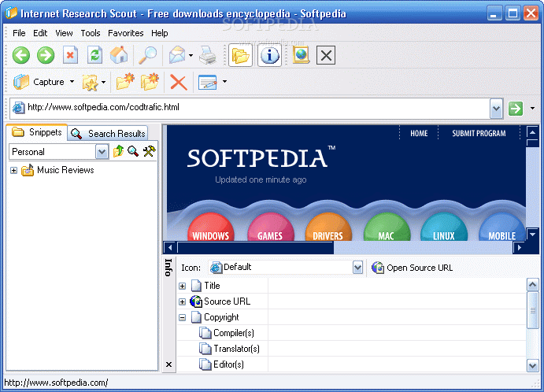Click the boxed X toolbar icon
Viewport: 544px width, 392px height.
tap(326, 55)
